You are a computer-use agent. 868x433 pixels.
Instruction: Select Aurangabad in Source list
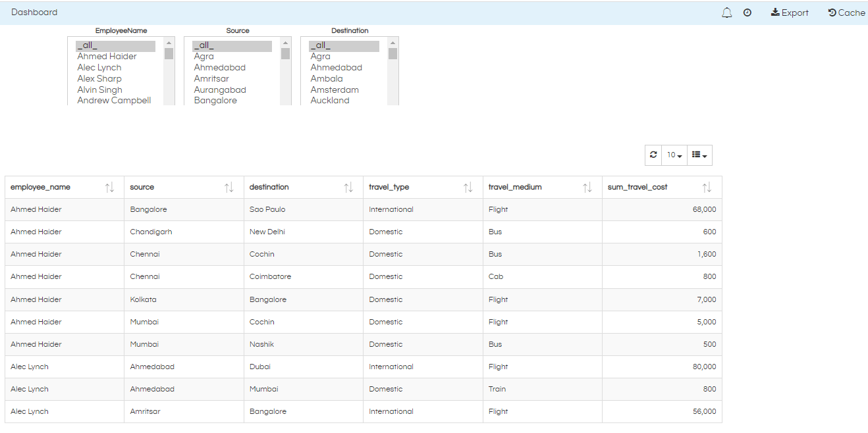(232, 89)
